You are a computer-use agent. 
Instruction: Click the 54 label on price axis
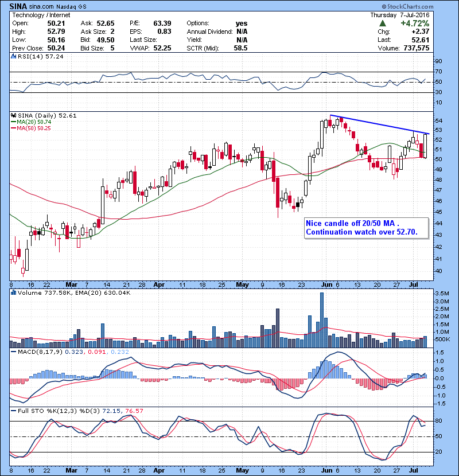[x=439, y=121]
